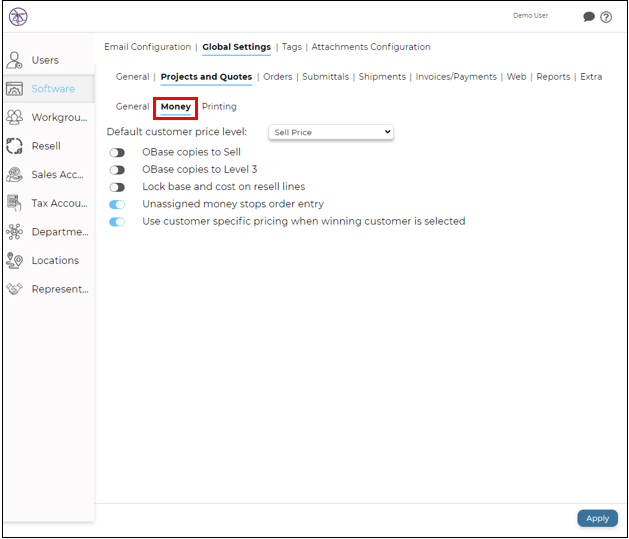Click the Representatives handshake icon
The height and width of the screenshot is (539, 629).
(x=14, y=289)
